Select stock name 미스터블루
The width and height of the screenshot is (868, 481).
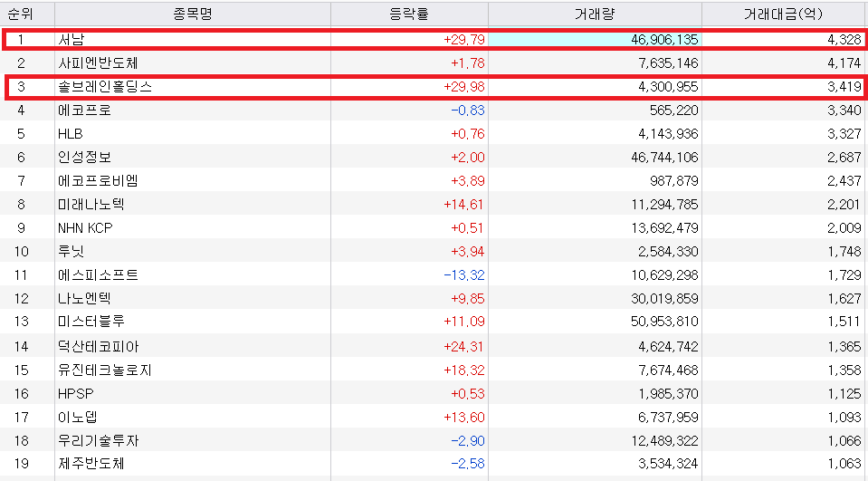pyautogui.click(x=91, y=322)
